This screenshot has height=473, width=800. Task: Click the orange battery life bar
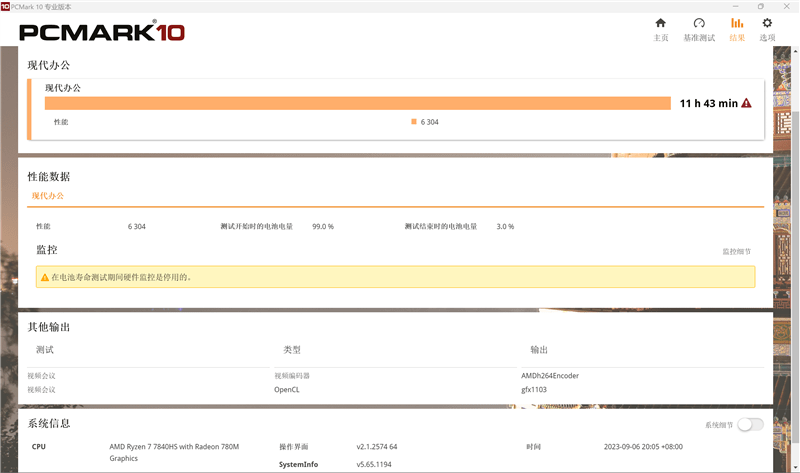point(358,103)
